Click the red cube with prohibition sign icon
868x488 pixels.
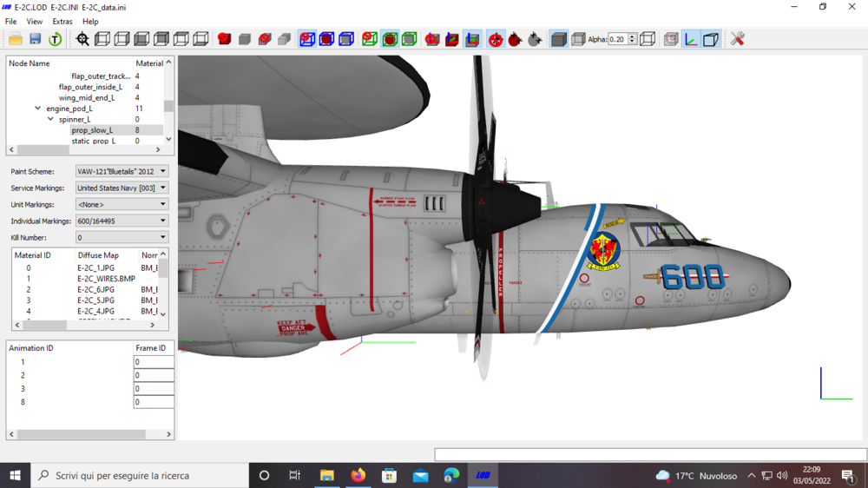coord(224,39)
